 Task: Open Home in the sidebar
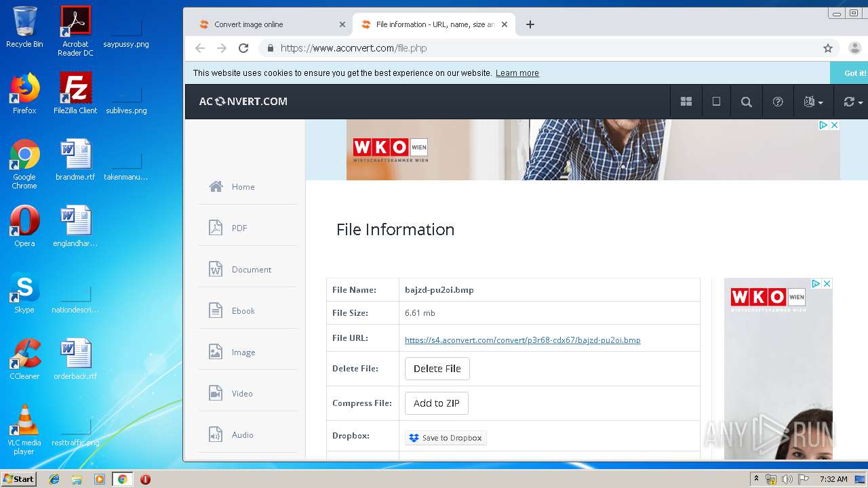[x=243, y=187]
